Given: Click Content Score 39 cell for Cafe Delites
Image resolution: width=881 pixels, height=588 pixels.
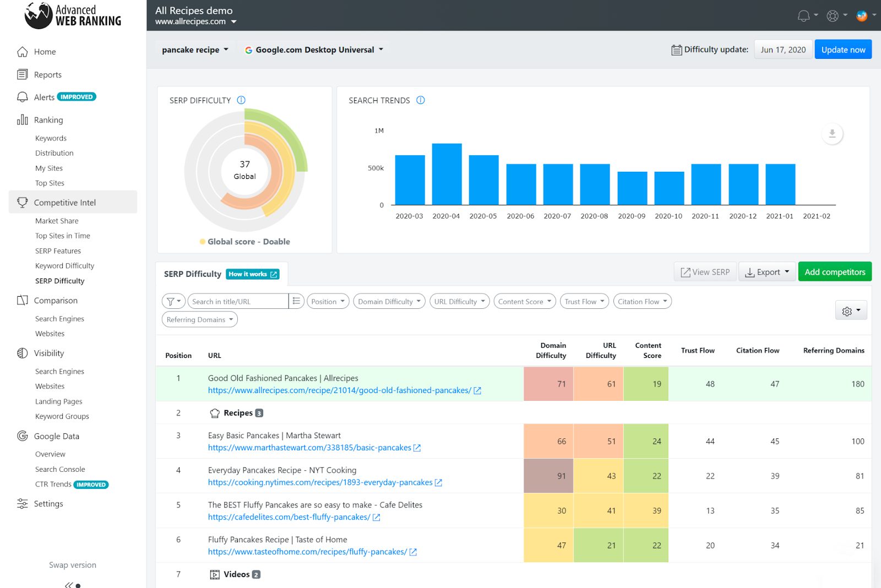Looking at the screenshot, I should tap(646, 511).
